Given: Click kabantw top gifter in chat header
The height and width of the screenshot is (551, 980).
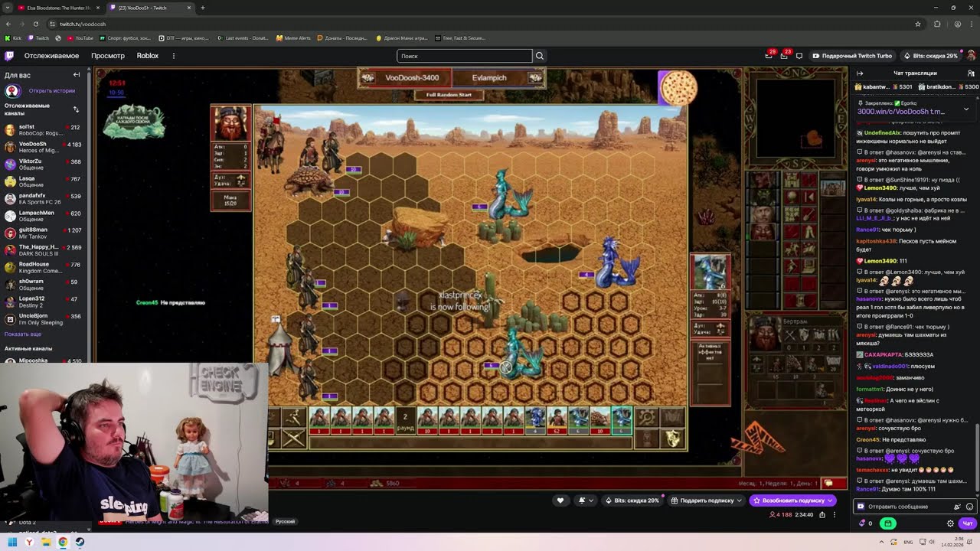Looking at the screenshot, I should (884, 86).
